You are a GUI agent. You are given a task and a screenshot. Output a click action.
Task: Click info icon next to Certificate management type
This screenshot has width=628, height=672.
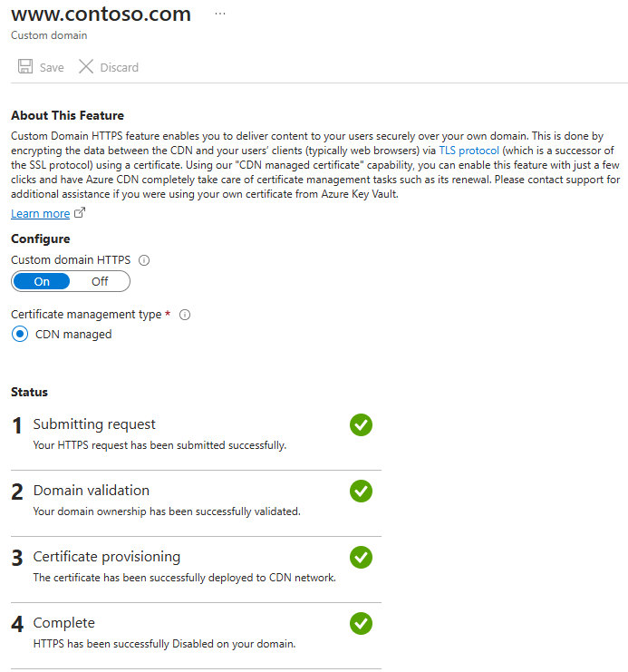pos(185,315)
